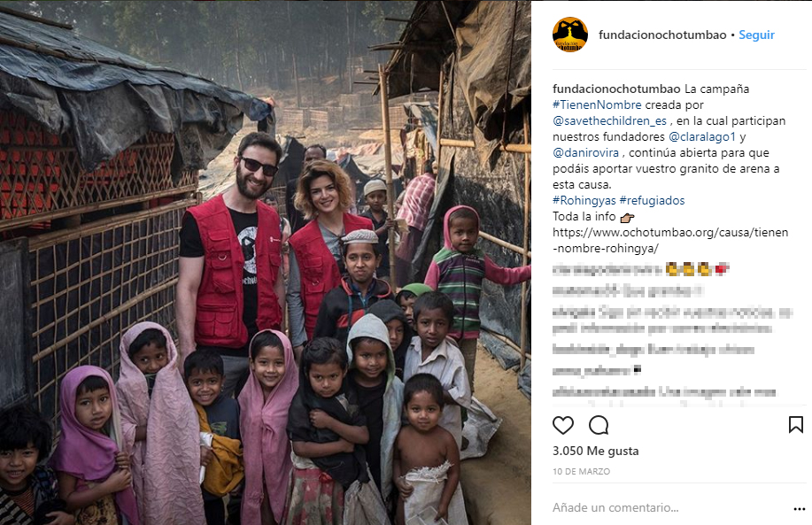
Task: Open fundacionochotumbao username in the header
Action: tap(662, 35)
